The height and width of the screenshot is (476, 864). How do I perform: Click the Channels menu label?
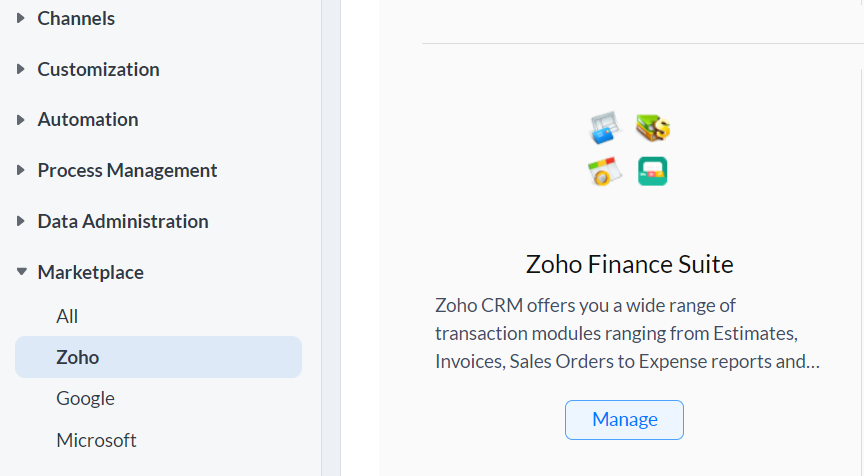tap(76, 18)
